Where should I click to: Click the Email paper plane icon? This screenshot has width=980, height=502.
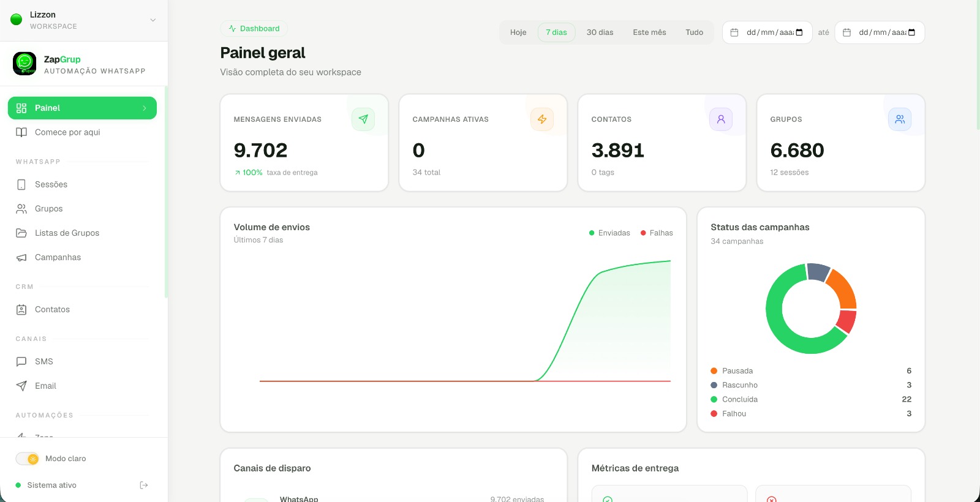21,386
